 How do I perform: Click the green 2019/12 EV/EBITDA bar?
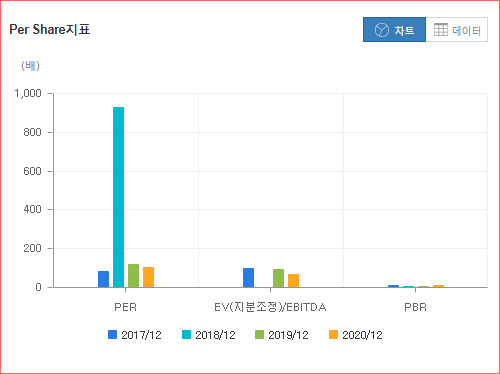point(278,278)
